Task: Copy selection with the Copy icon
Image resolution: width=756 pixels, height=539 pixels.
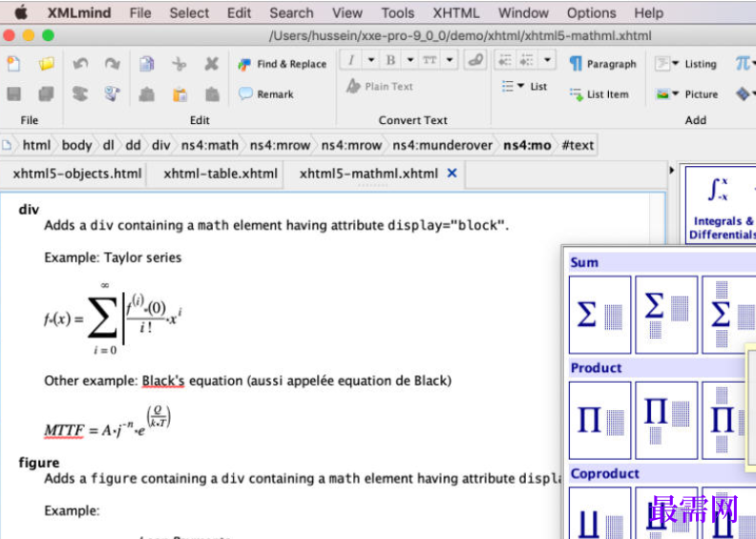Action: [x=147, y=64]
